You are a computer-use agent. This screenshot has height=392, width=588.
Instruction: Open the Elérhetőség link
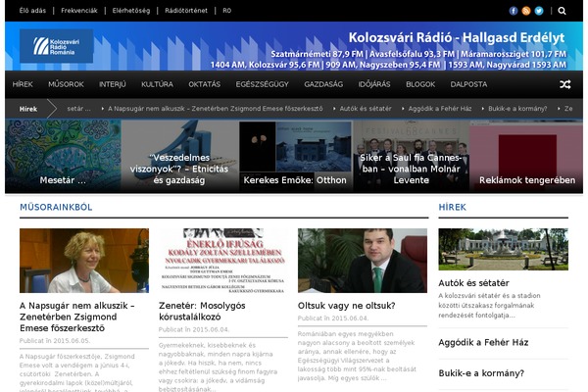tap(131, 11)
